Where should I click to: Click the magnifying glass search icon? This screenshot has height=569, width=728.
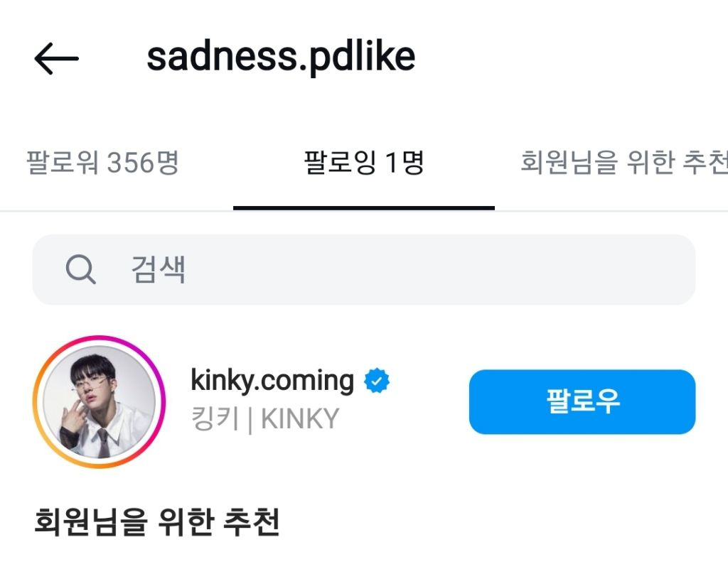pyautogui.click(x=80, y=270)
